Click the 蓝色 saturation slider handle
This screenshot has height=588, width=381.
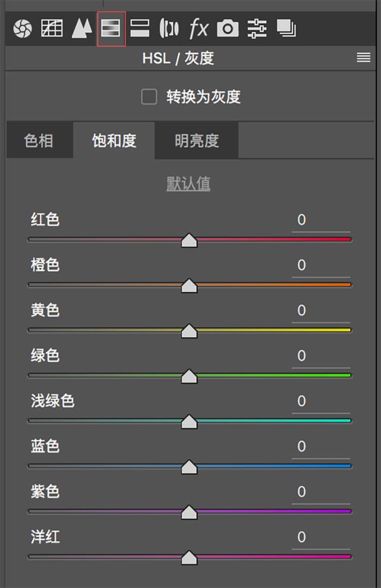click(x=190, y=466)
